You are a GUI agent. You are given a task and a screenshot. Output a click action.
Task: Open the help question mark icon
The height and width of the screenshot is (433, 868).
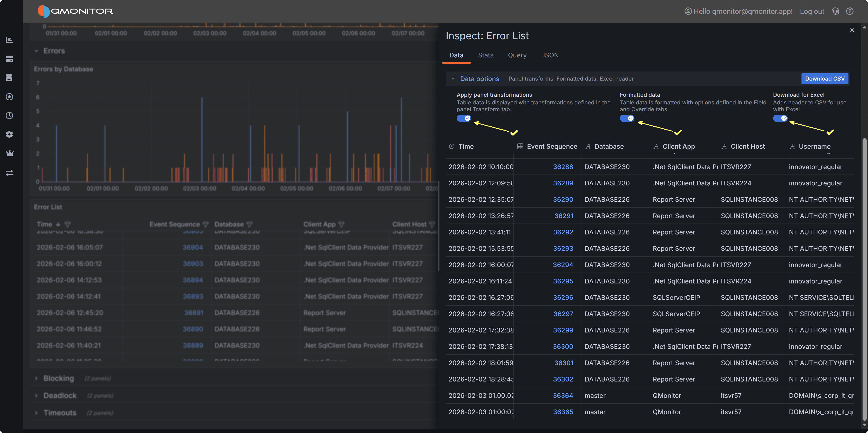click(x=850, y=11)
